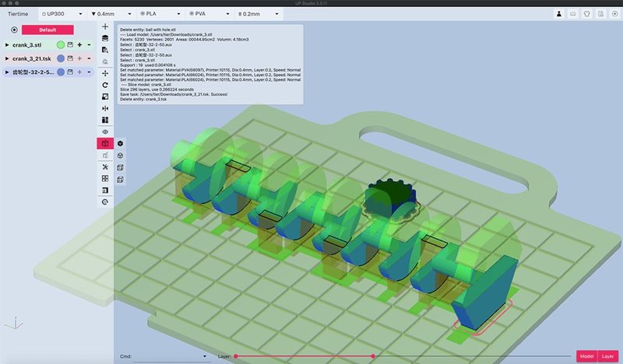
Task: Click the add model plus icon
Action: [x=105, y=26]
